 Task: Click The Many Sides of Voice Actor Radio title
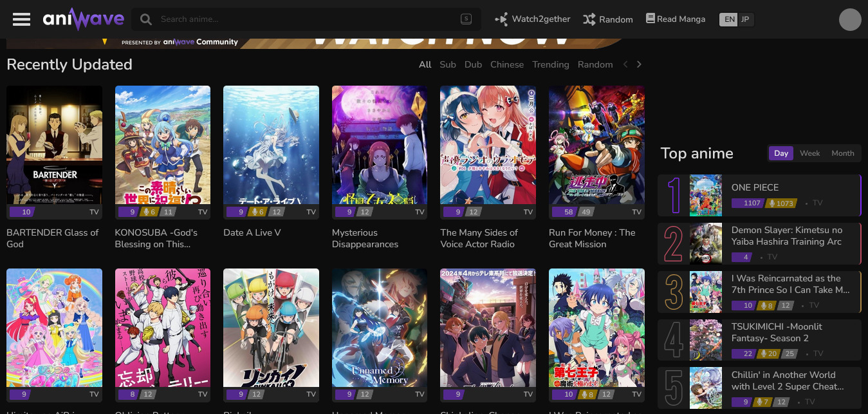pyautogui.click(x=479, y=238)
